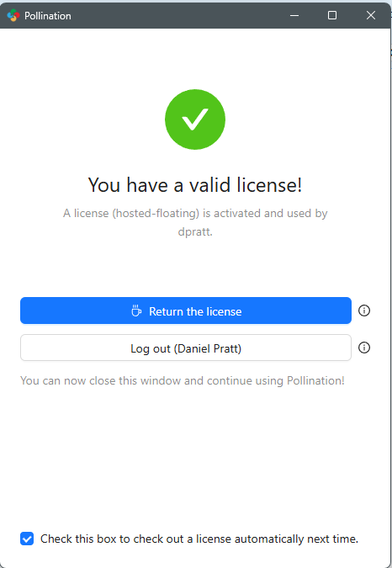This screenshot has height=568, width=392.
Task: Click the 'Pollination' title text in title bar
Action: tap(48, 16)
